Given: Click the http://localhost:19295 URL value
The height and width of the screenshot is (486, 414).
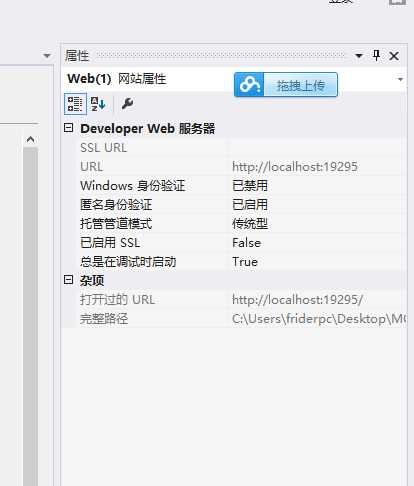Looking at the screenshot, I should pos(295,166).
